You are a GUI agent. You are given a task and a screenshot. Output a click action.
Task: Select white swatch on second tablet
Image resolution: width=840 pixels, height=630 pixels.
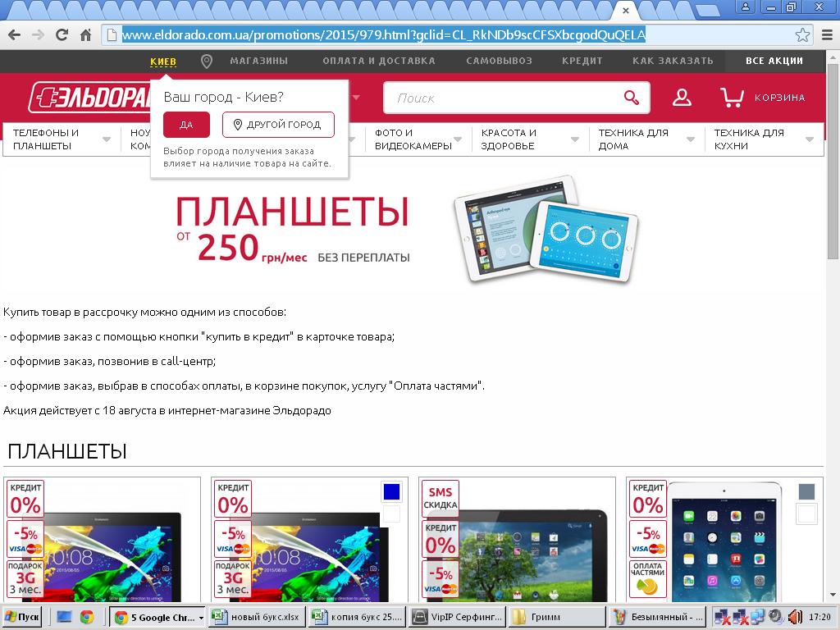coord(391,514)
